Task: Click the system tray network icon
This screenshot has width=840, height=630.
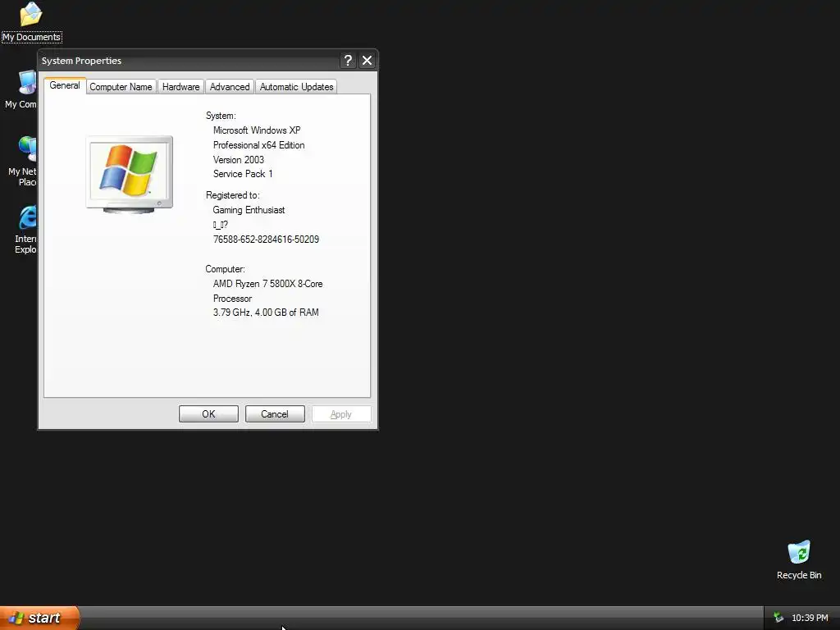Action: (778, 618)
